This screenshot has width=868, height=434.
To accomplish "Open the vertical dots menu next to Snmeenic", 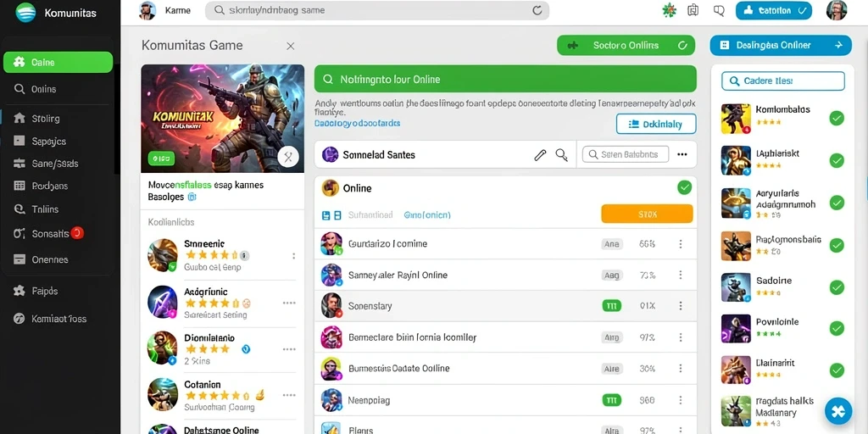I will [x=293, y=256].
